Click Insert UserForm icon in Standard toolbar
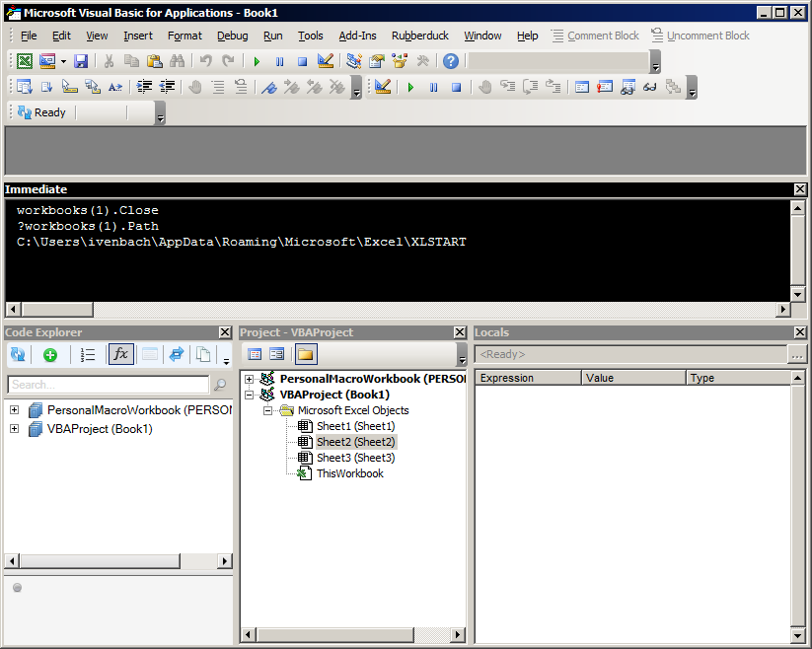 (x=47, y=61)
